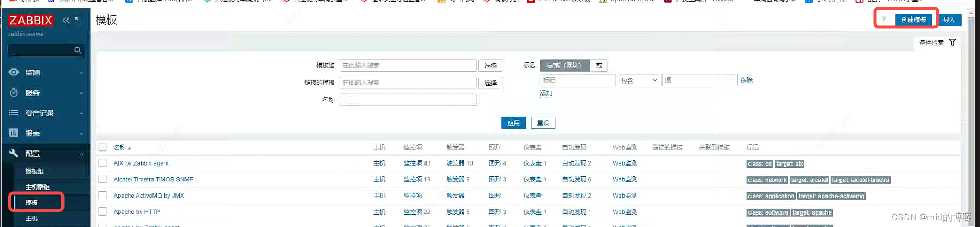
Task: Open 模板 in the sidebar
Action: tap(31, 203)
